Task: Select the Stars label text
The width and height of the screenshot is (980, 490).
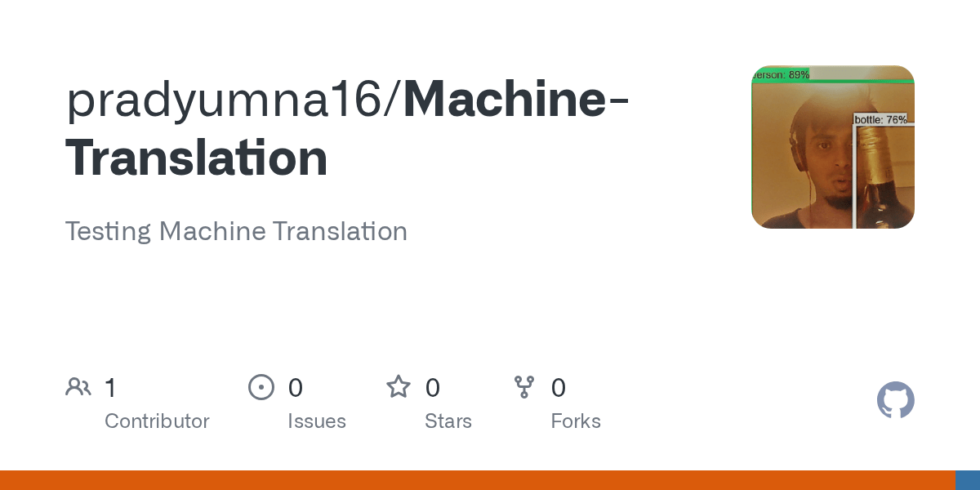Action: pyautogui.click(x=448, y=421)
